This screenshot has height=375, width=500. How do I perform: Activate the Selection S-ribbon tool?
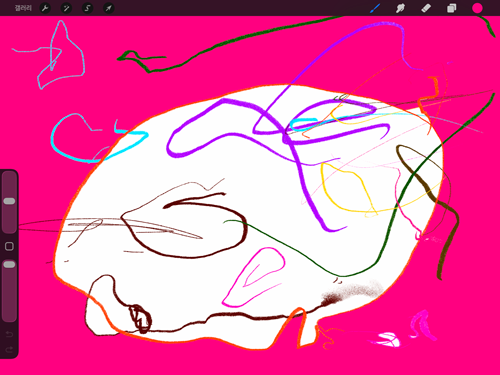coord(87,8)
